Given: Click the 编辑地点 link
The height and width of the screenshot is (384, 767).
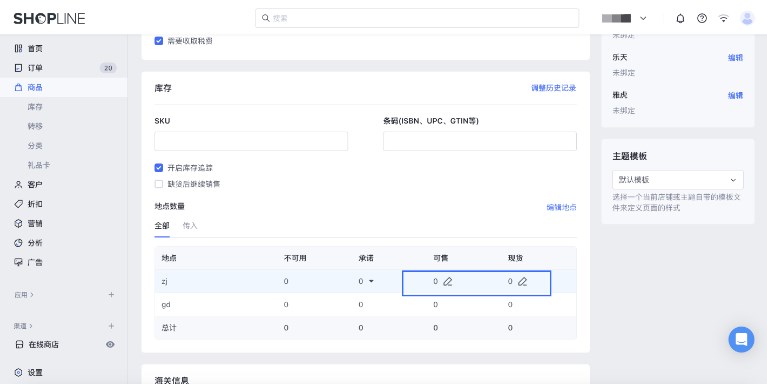Looking at the screenshot, I should (562, 207).
